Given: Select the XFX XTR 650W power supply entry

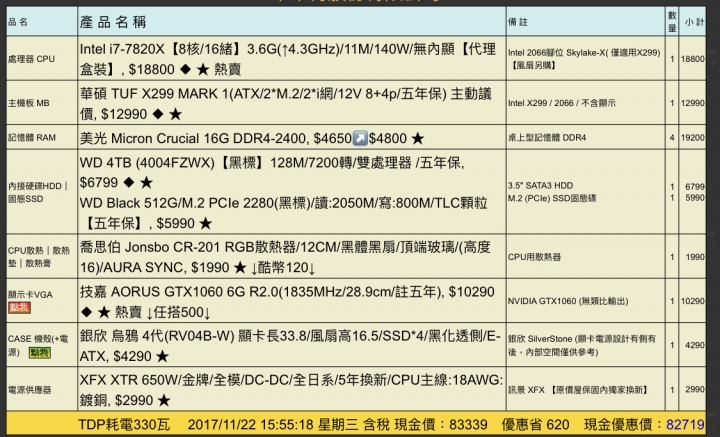Looking at the screenshot, I should (292, 390).
